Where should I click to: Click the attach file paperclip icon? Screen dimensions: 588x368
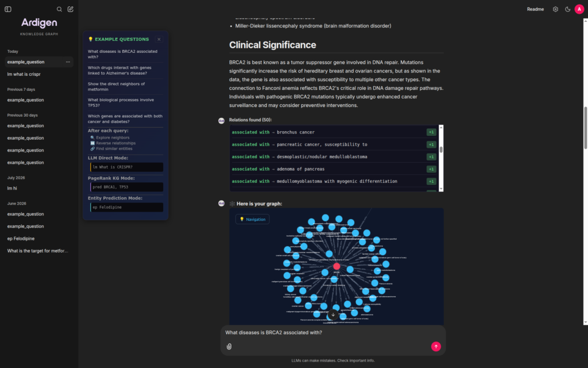229,346
